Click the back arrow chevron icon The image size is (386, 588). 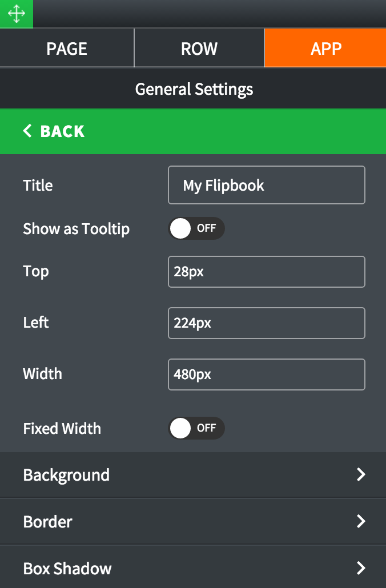(x=27, y=131)
